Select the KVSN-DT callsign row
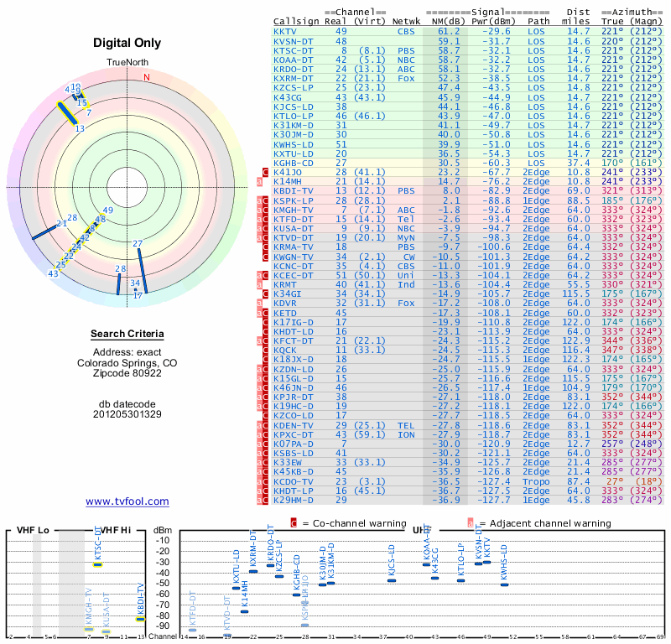This screenshot has width=671, height=644. [468, 41]
